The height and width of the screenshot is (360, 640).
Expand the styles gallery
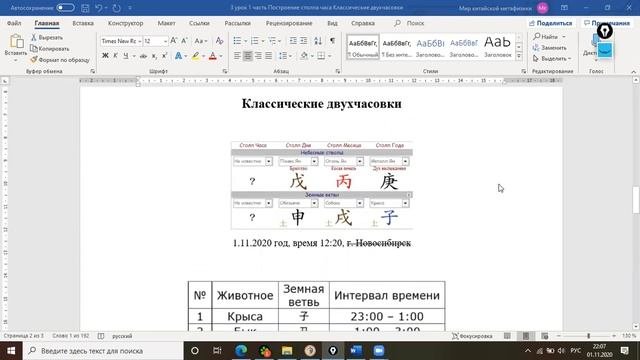(519, 56)
